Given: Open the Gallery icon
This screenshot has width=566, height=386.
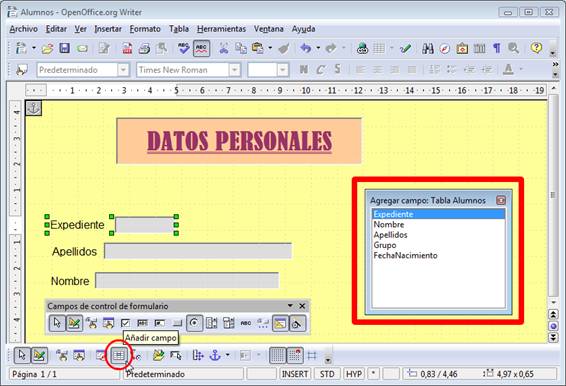Looking at the screenshot, I should click(x=462, y=48).
